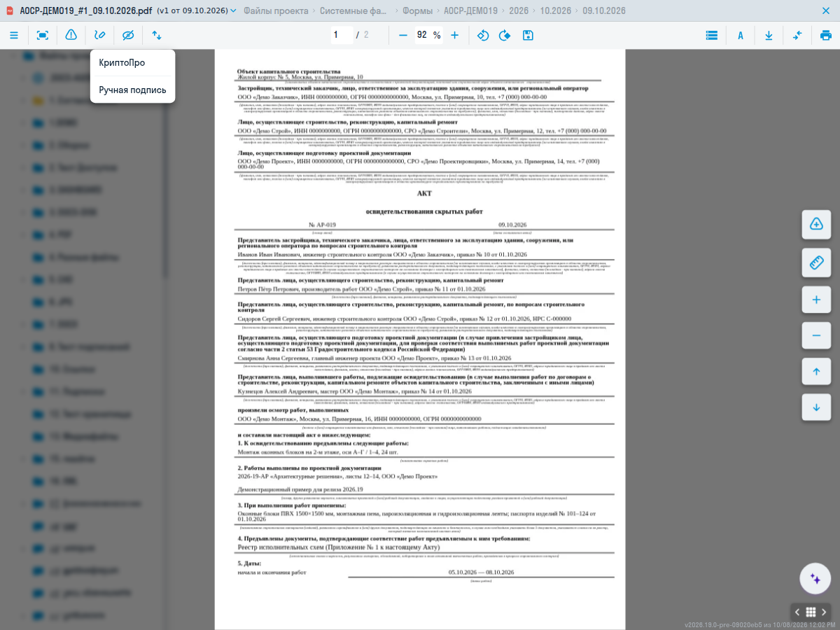Click the current page number field
Image resolution: width=840 pixels, height=630 pixels.
point(341,35)
